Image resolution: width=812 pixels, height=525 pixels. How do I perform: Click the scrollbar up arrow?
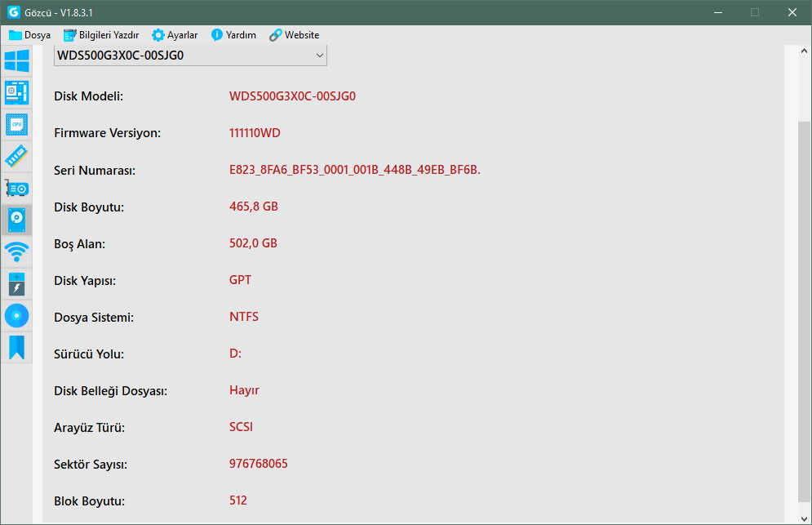tap(804, 51)
